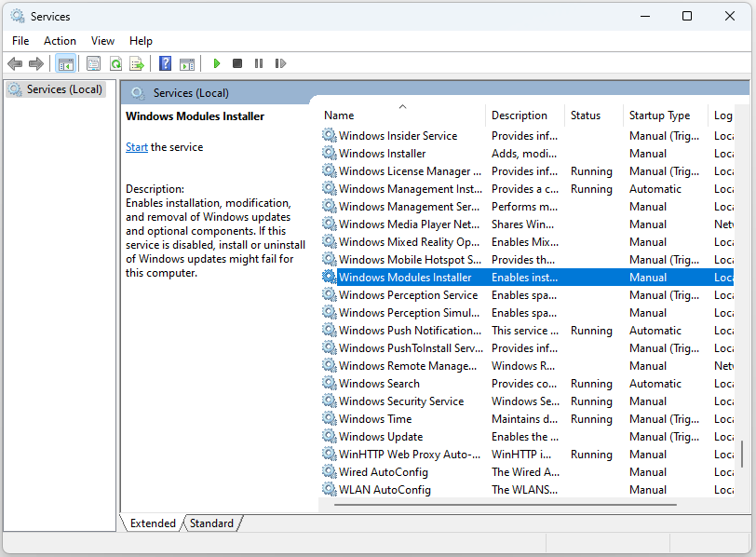Sort by the Name column header

click(x=403, y=115)
